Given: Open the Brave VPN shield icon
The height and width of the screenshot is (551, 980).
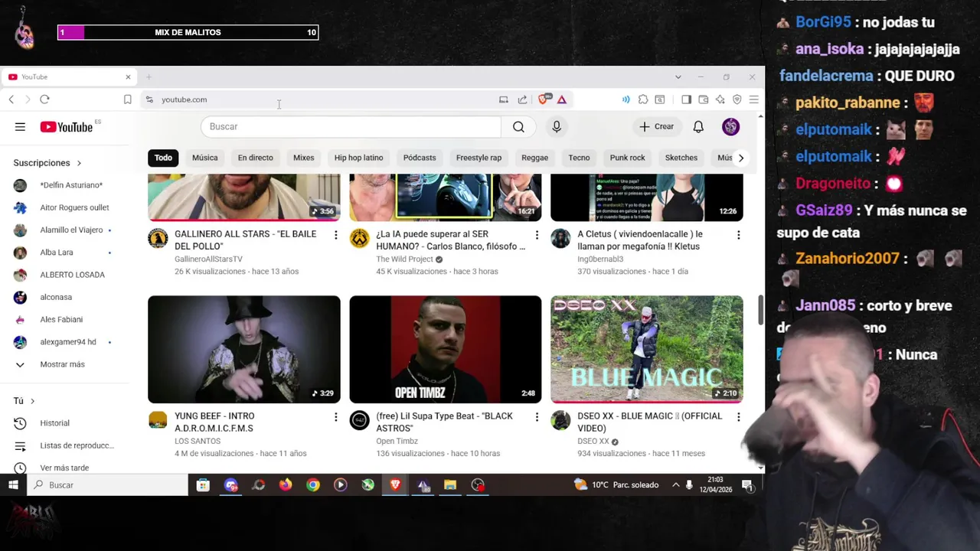Looking at the screenshot, I should tap(737, 99).
